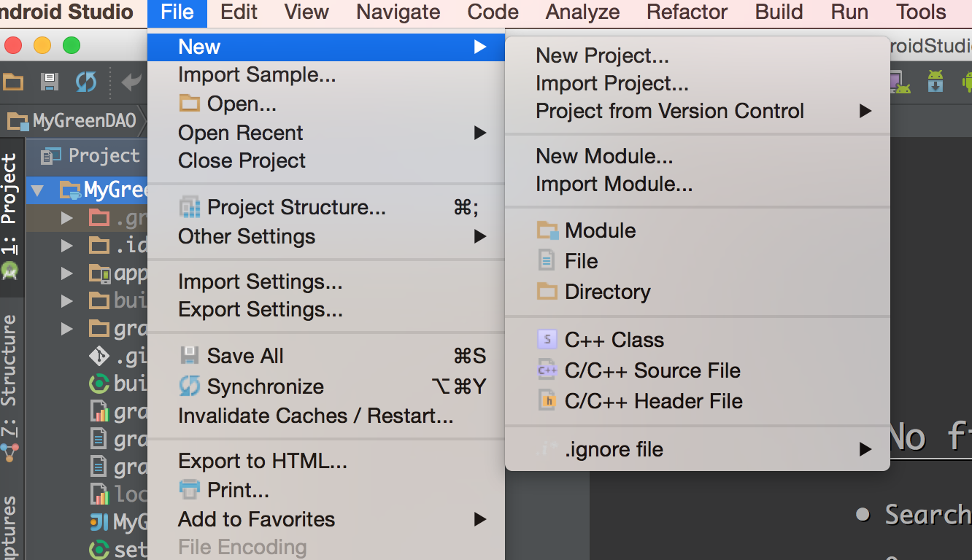Image resolution: width=972 pixels, height=560 pixels.
Task: Click the SDK Manager download android icon
Action: [x=935, y=81]
